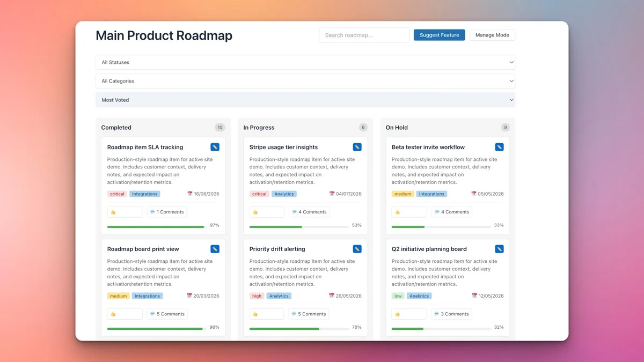644x362 pixels.
Task: Click the thumbs-up icon on Q2 initiative planning board
Action: click(398, 314)
